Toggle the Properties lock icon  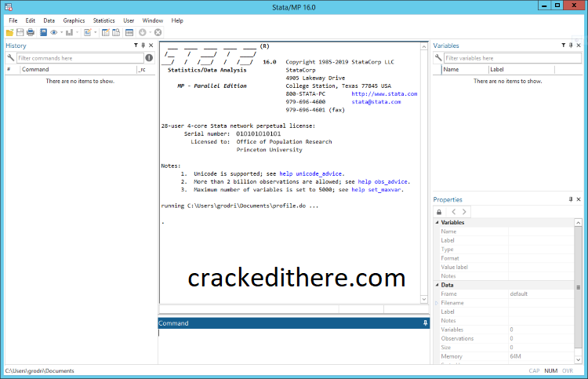(439, 212)
